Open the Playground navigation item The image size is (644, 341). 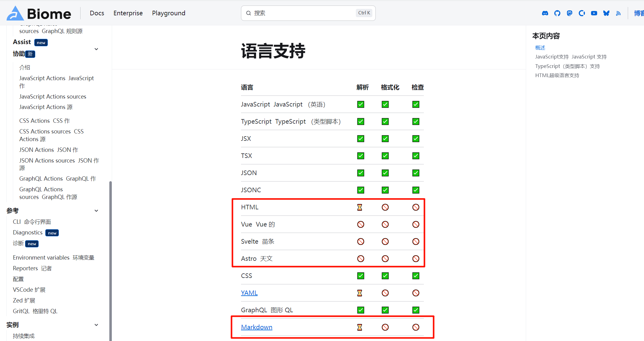(169, 13)
